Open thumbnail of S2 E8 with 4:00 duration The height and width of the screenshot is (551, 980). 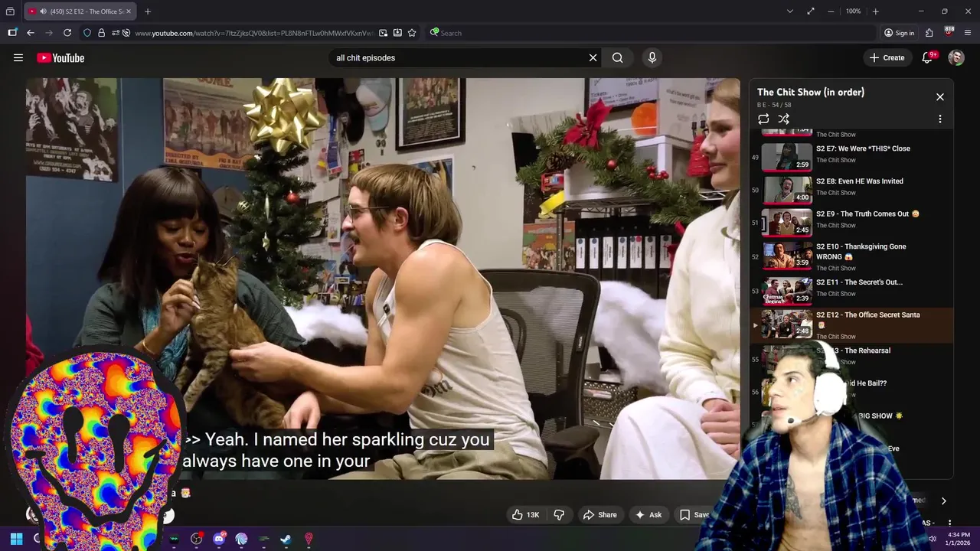point(786,190)
